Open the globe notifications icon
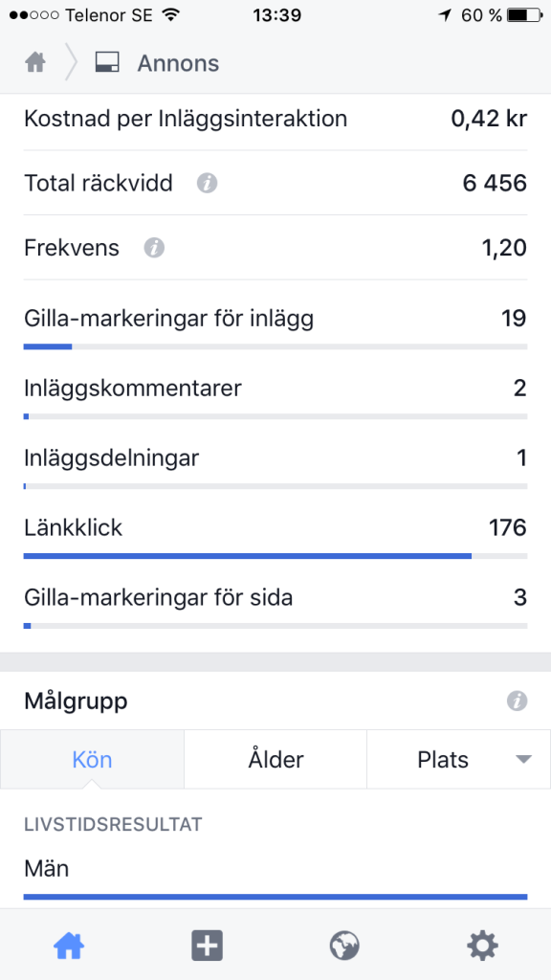Screen dimensions: 551x980 (344, 946)
